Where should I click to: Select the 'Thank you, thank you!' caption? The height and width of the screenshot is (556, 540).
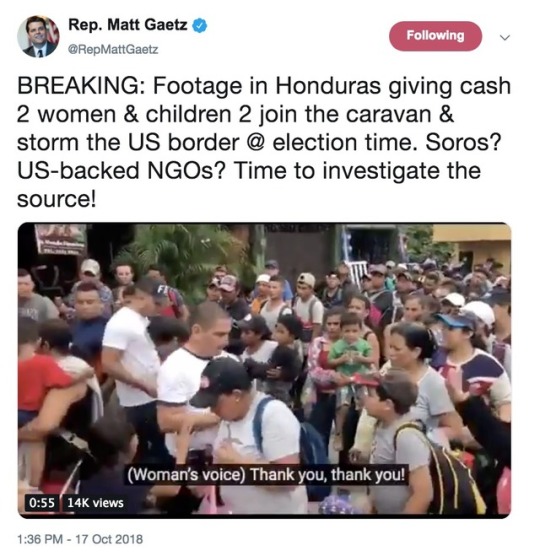tap(328, 474)
